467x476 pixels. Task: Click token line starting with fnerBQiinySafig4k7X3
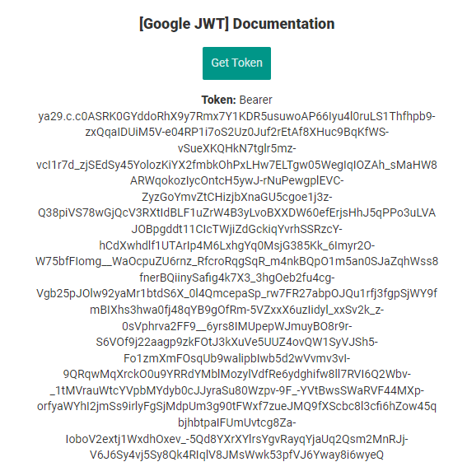pyautogui.click(x=237, y=278)
